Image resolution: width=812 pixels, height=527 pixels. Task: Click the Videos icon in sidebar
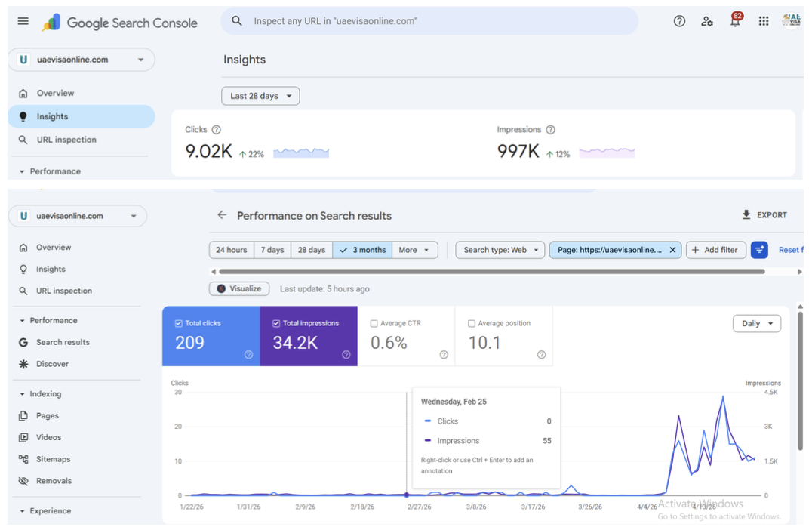click(23, 437)
